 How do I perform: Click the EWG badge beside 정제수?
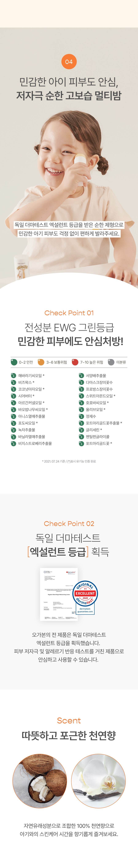[x=81, y=417]
